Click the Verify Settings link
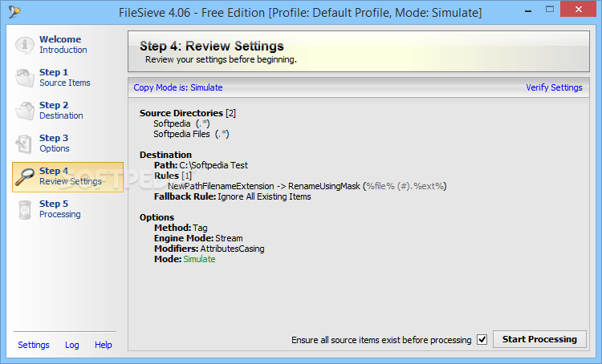The height and width of the screenshot is (364, 602). tap(554, 87)
